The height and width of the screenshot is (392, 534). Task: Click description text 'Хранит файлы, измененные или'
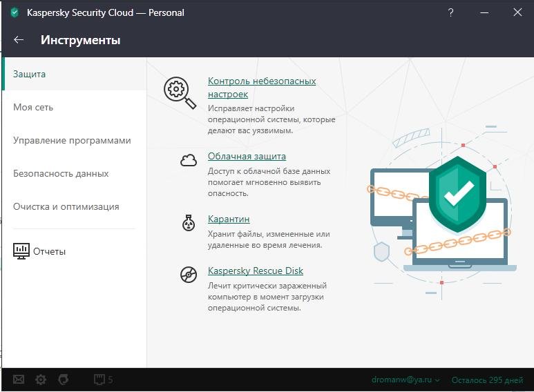click(x=269, y=234)
